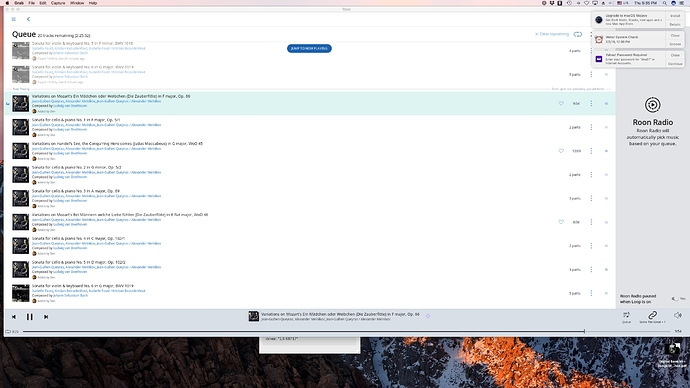Expand the 2 parts of cello Sonata No. 4
690x388 pixels.
pos(575,246)
